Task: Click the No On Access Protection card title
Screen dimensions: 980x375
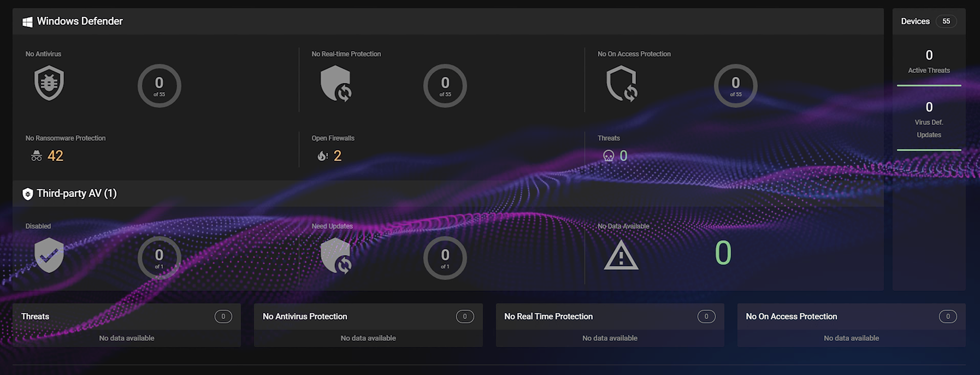Action: click(x=792, y=317)
